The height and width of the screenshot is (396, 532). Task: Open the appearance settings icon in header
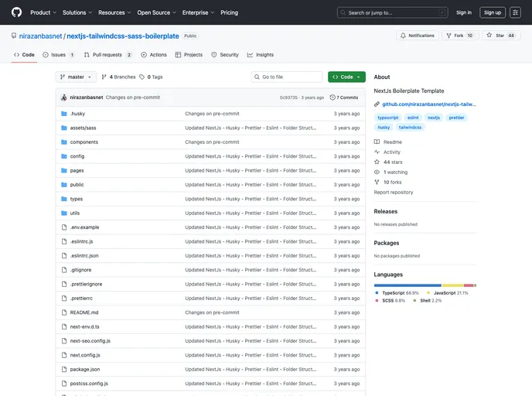pos(515,12)
